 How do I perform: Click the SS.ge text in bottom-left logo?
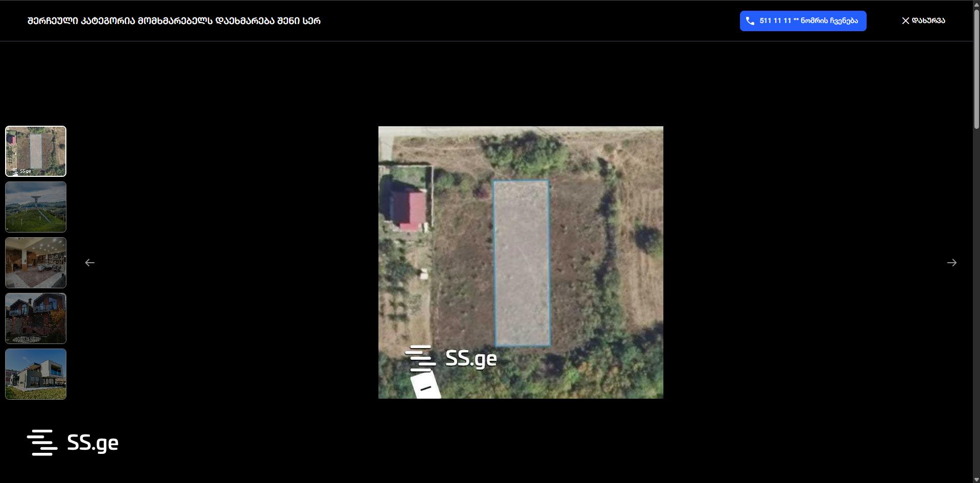pyautogui.click(x=93, y=443)
